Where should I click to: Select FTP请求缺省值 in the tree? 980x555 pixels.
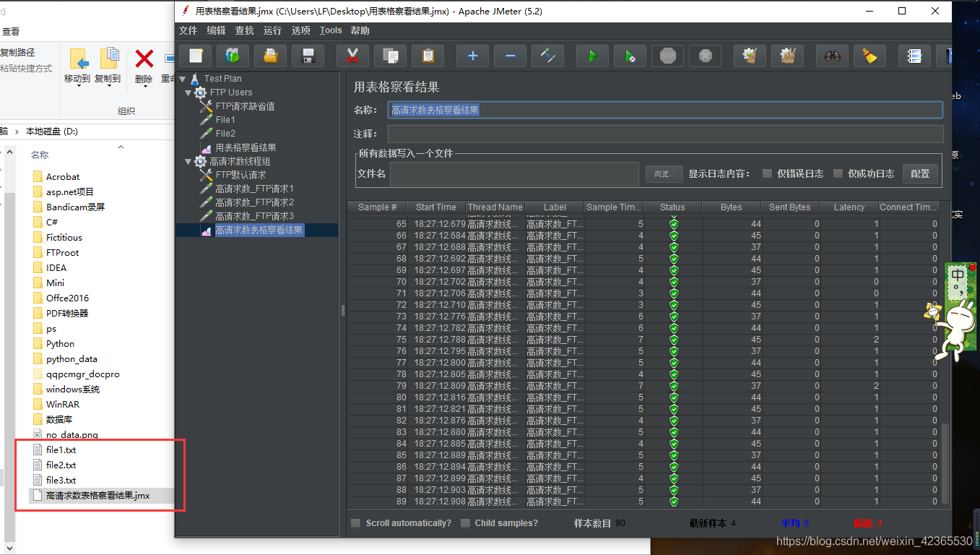[x=245, y=106]
